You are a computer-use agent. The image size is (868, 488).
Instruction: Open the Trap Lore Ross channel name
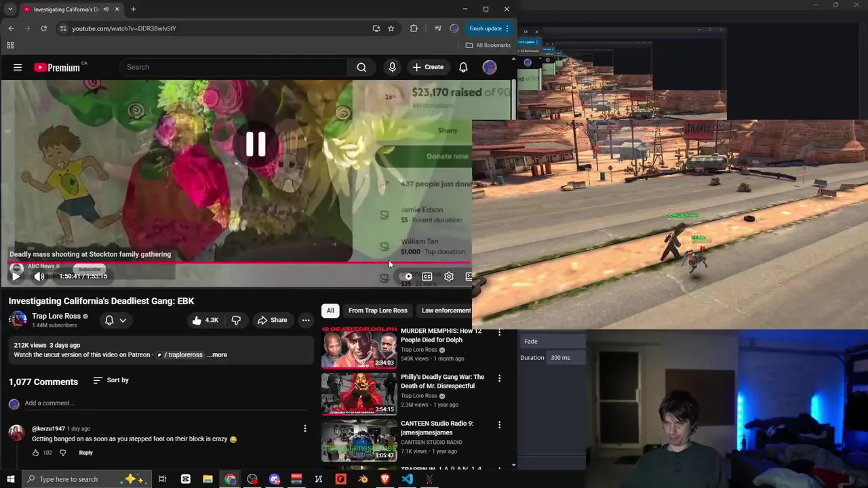tap(56, 316)
